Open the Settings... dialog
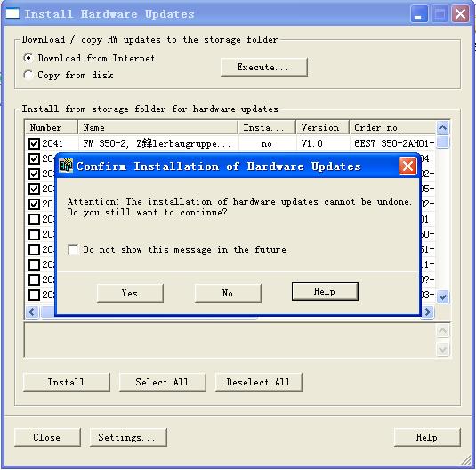This screenshot has width=476, height=470. [128, 437]
